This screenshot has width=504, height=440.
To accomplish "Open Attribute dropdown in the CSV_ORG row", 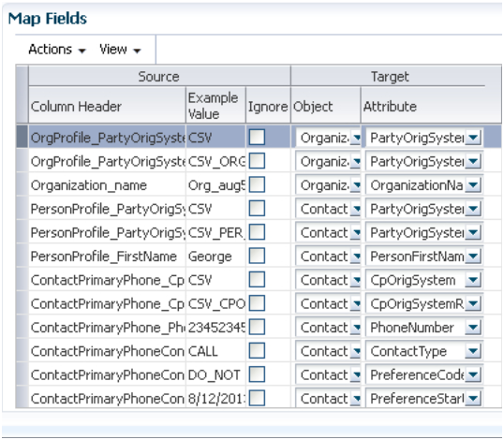I will [473, 161].
